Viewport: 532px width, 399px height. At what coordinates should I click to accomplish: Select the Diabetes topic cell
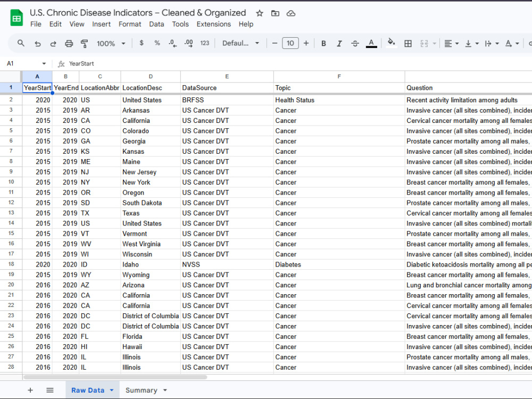pyautogui.click(x=339, y=264)
